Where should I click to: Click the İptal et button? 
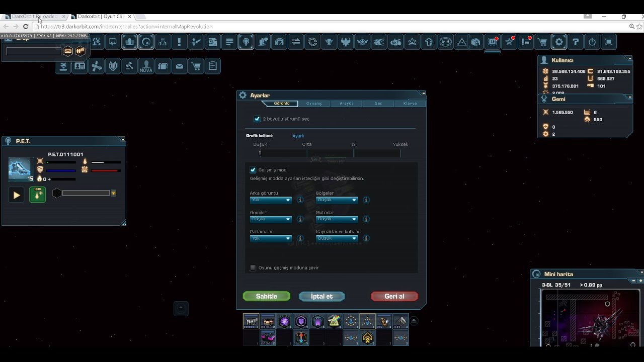pyautogui.click(x=322, y=296)
